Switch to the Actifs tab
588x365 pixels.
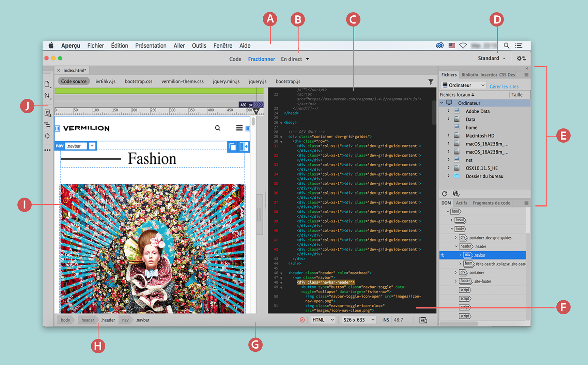click(x=462, y=203)
